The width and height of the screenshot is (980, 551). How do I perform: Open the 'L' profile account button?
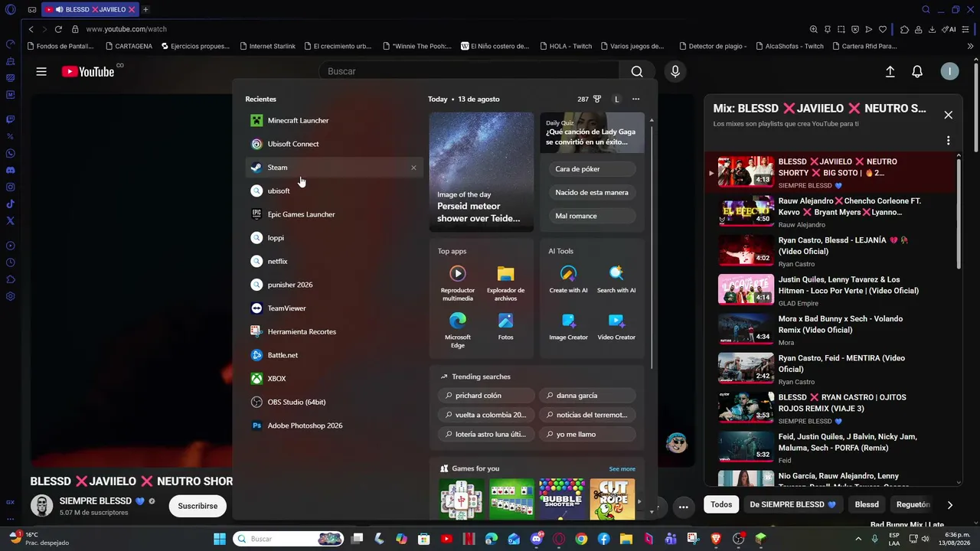tap(616, 99)
